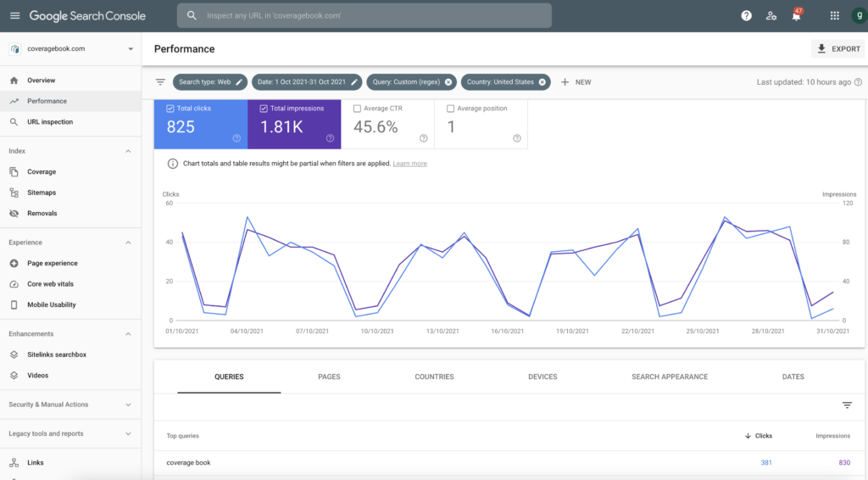Switch to the PAGES tab

pos(330,377)
